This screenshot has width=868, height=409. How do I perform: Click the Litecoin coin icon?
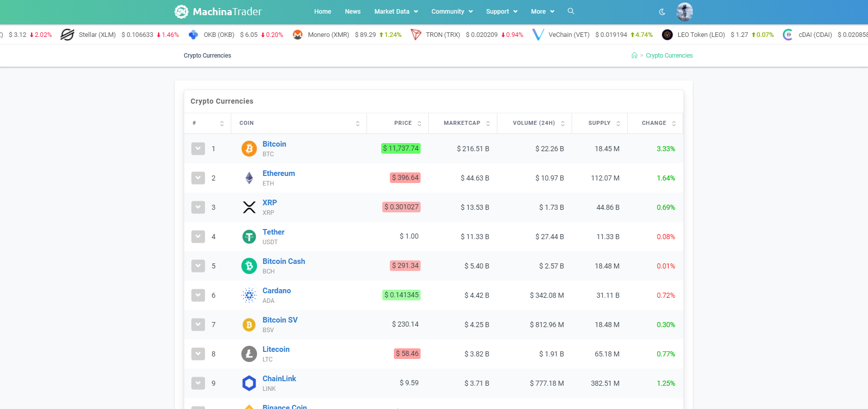click(x=249, y=354)
